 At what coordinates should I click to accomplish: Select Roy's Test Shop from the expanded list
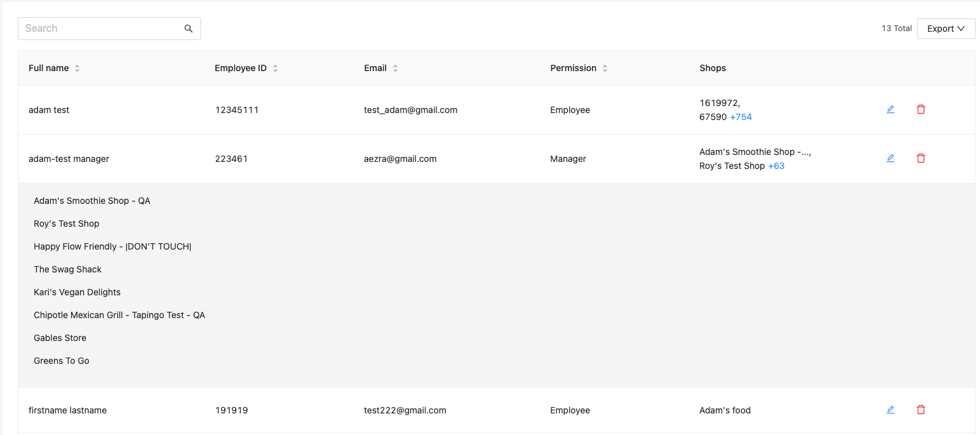pos(66,224)
